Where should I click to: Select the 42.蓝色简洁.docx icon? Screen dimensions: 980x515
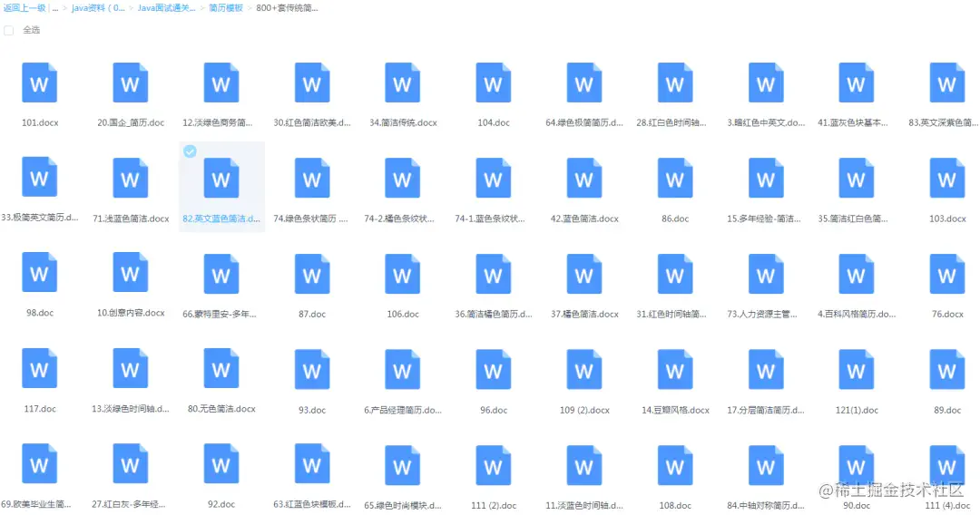coord(584,179)
